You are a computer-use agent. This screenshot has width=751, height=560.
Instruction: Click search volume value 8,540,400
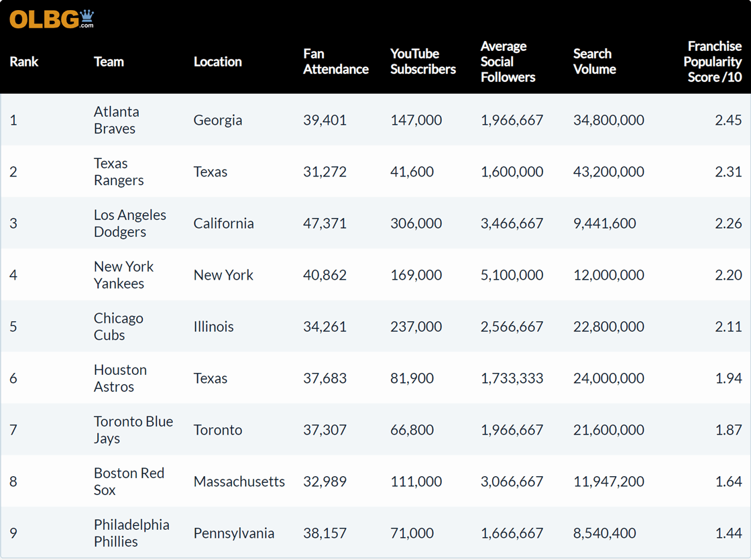click(x=605, y=533)
